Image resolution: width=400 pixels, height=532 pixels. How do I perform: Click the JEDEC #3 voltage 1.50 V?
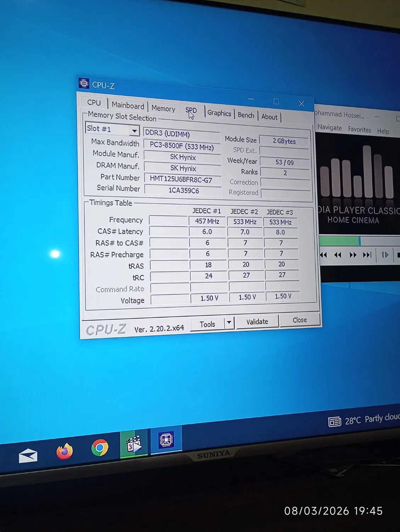point(283,296)
